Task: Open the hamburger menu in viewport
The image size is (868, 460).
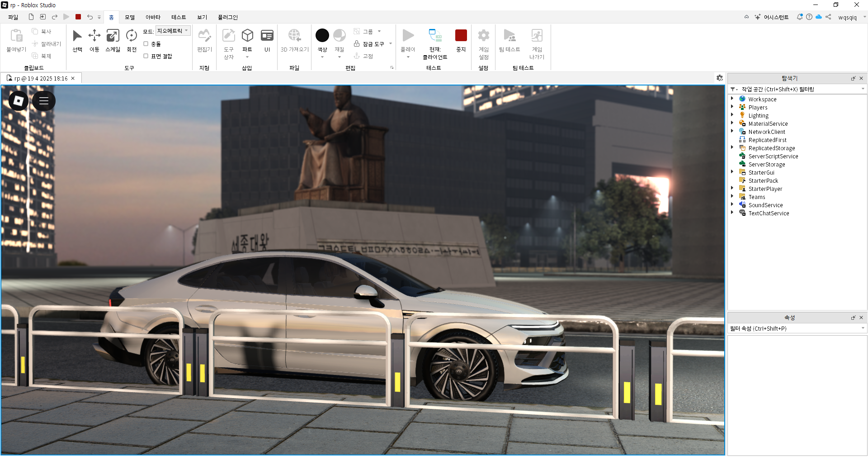Action: [x=44, y=101]
